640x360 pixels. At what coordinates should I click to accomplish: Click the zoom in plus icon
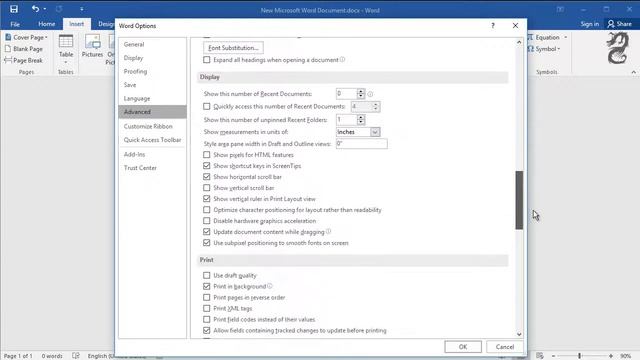click(x=611, y=356)
